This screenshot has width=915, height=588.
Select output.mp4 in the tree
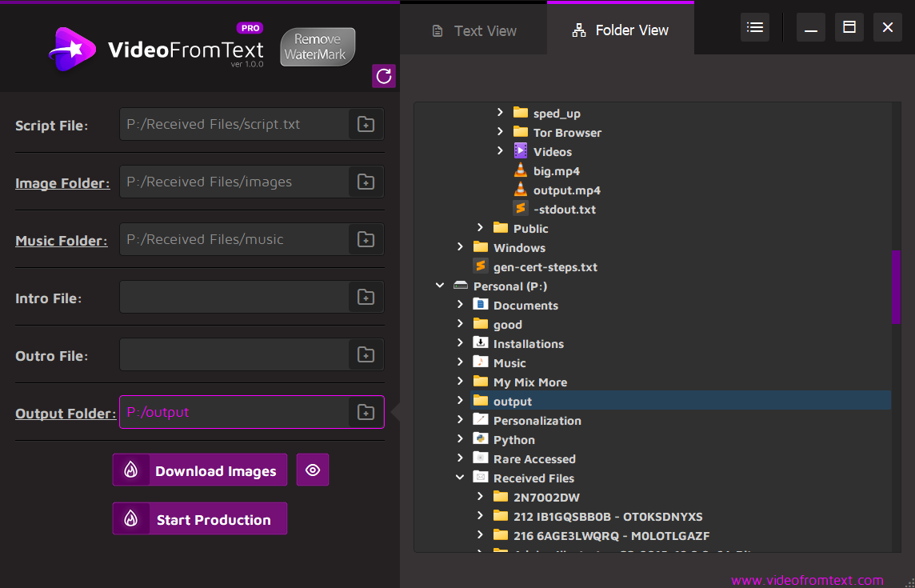[566, 190]
